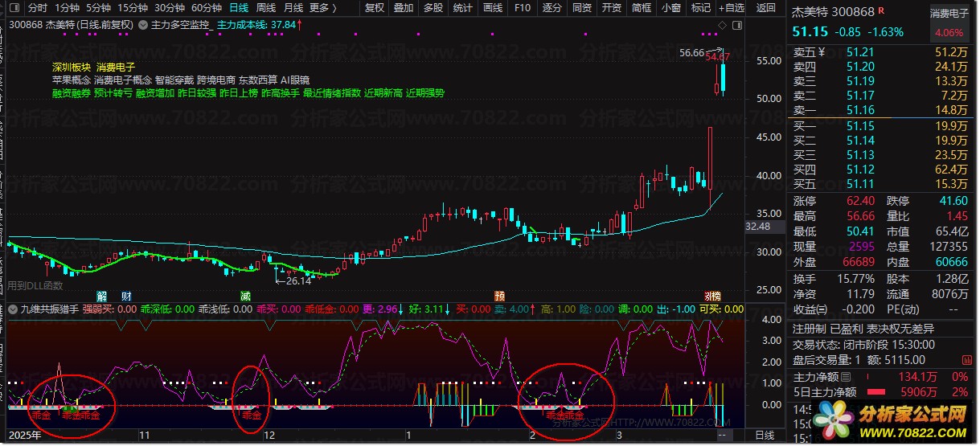Select the 1分钟 period tab

click(67, 8)
